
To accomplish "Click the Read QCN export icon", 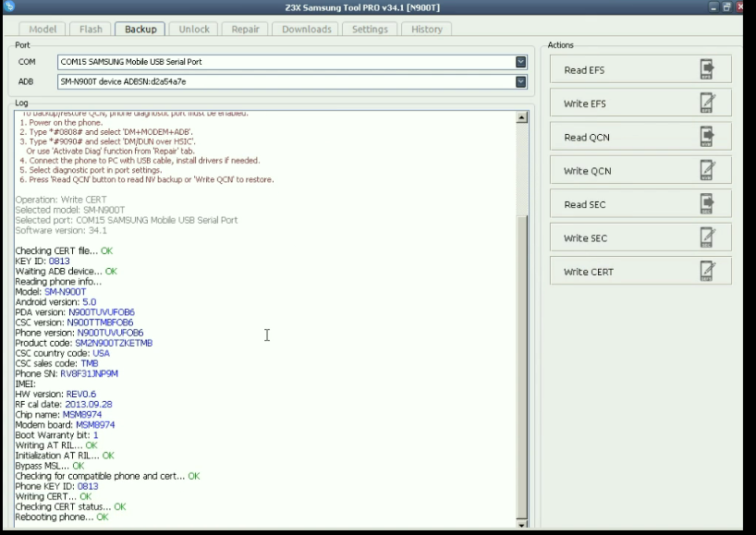I will 707,137.
